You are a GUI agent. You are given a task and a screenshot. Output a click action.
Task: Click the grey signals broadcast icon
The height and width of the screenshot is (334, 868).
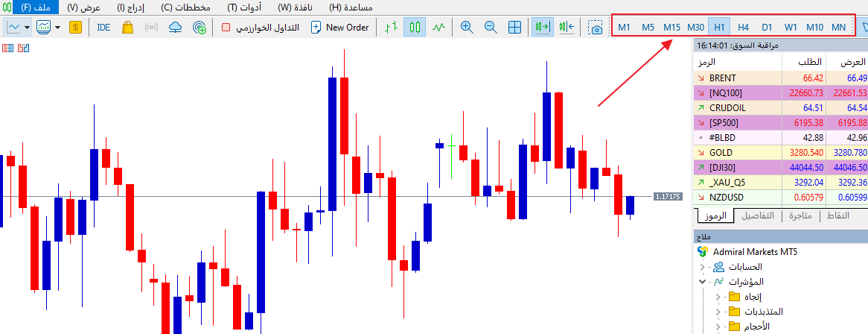click(152, 27)
